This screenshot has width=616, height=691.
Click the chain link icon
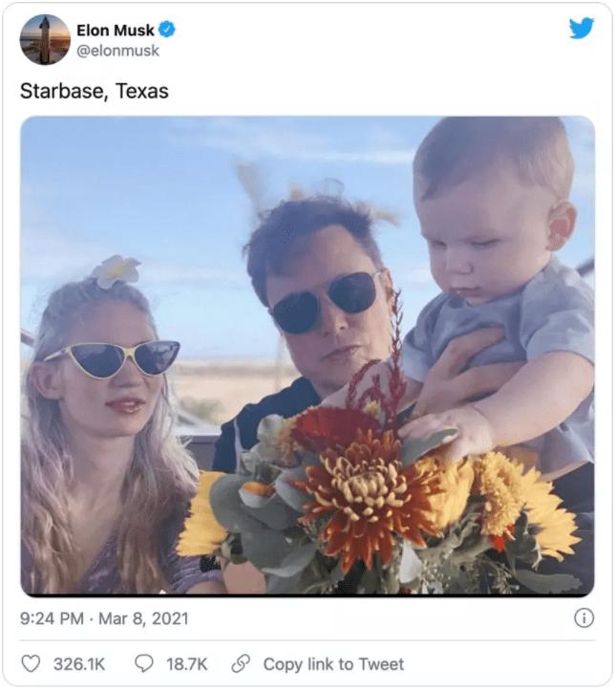click(242, 663)
